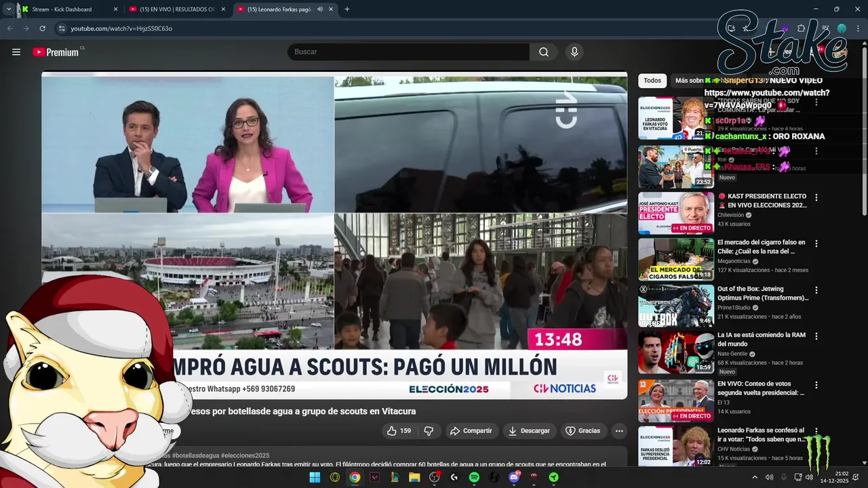This screenshot has width=868, height=488.
Task: Mute the Leonardo Farkas tab's audio icon
Action: coord(319,9)
